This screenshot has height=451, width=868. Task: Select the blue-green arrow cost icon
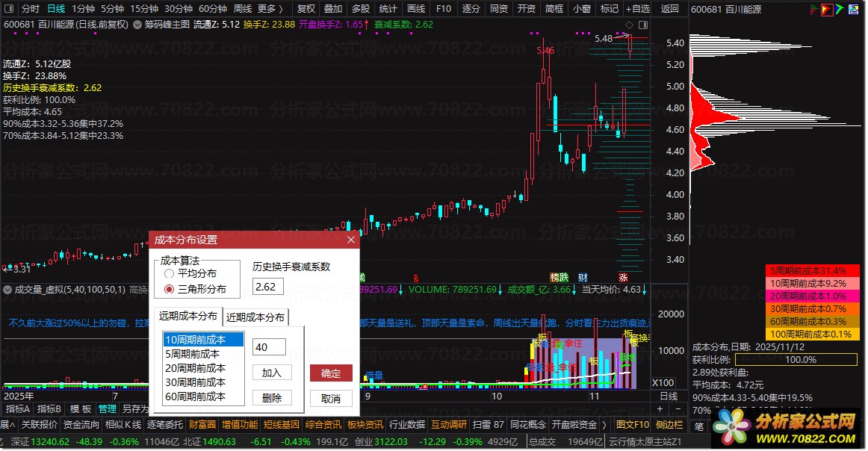point(840,10)
